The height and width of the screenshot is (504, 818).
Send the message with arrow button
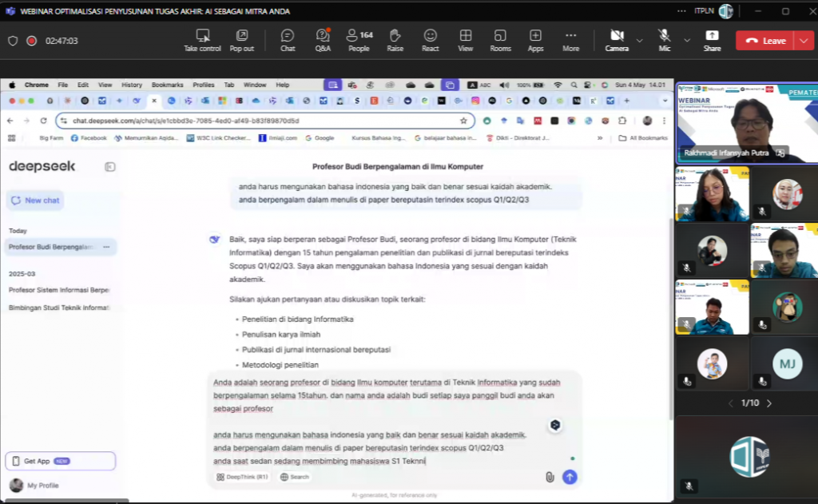click(x=570, y=477)
